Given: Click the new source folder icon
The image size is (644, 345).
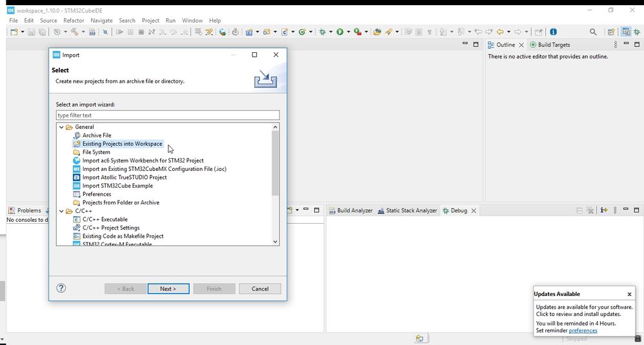Looking at the screenshot, I should point(267,32).
